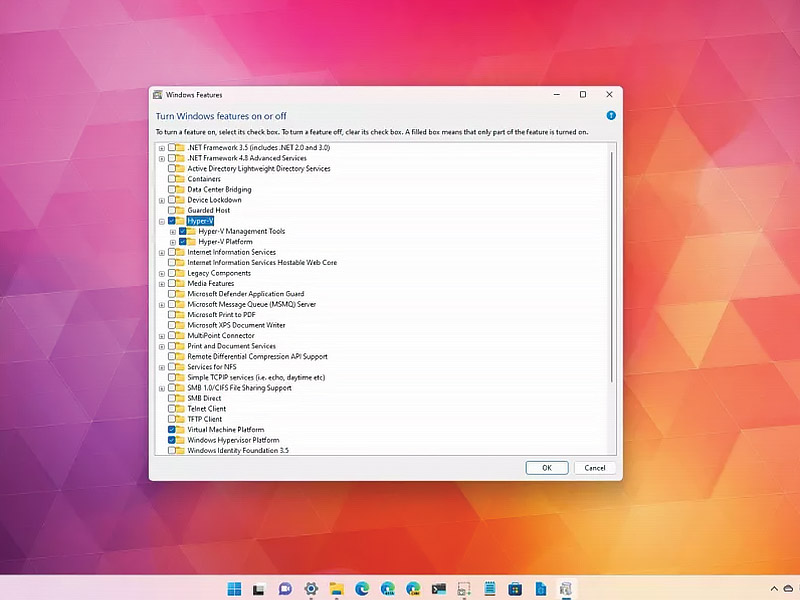800x600 pixels.
Task: Maximize the Windows Features dialog
Action: coord(583,94)
